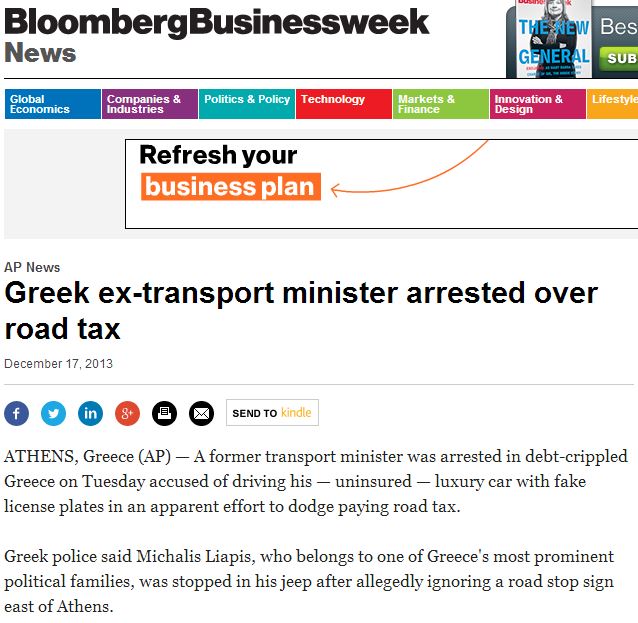The width and height of the screenshot is (638, 623).
Task: Click the magazine cover thumbnail
Action: coord(552,38)
